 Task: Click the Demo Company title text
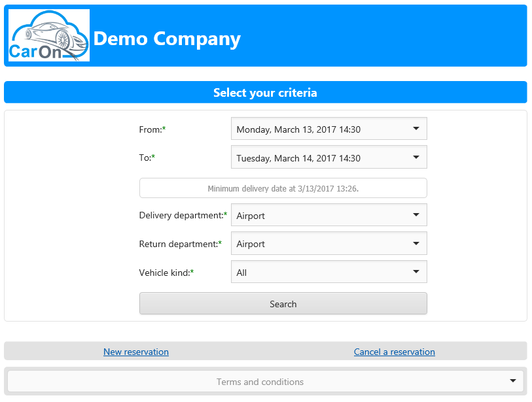pos(167,39)
